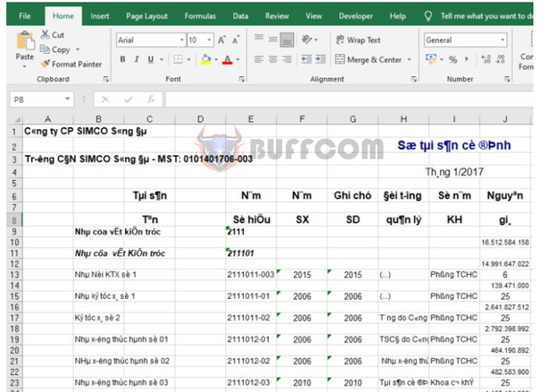Switch to the Review tab
Screen dimensions: 544x392
(277, 16)
